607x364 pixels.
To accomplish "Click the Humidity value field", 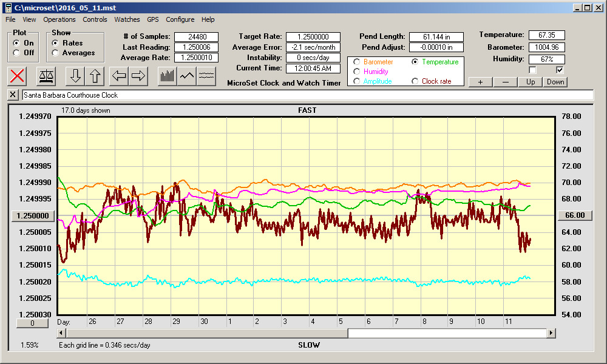I will click(x=547, y=59).
